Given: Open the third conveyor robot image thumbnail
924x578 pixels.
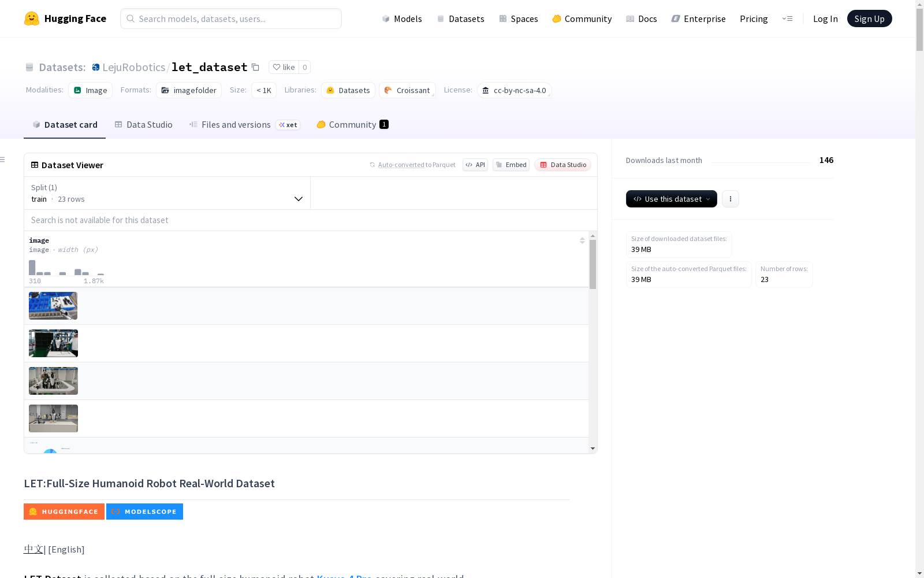Looking at the screenshot, I should 53,381.
